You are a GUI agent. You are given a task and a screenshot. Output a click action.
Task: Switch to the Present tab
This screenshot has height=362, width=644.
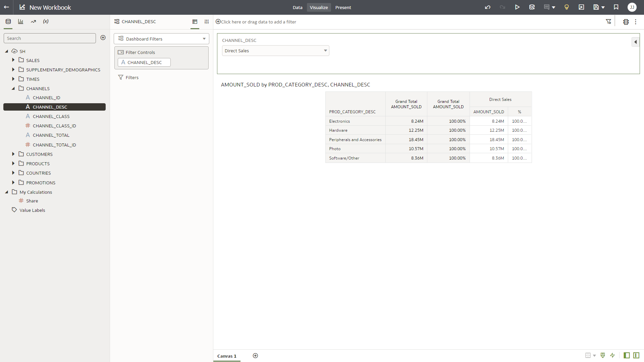343,7
